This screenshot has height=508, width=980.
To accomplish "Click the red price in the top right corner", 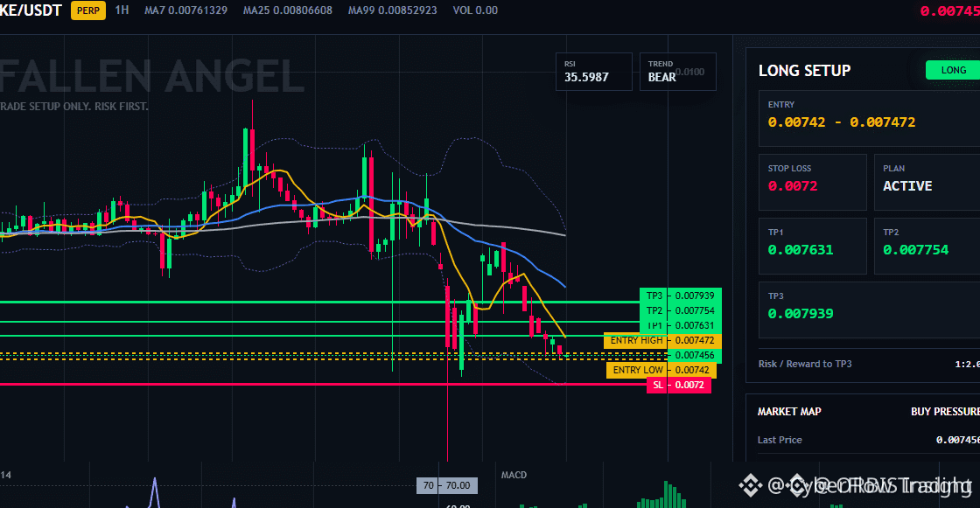I will point(950,11).
